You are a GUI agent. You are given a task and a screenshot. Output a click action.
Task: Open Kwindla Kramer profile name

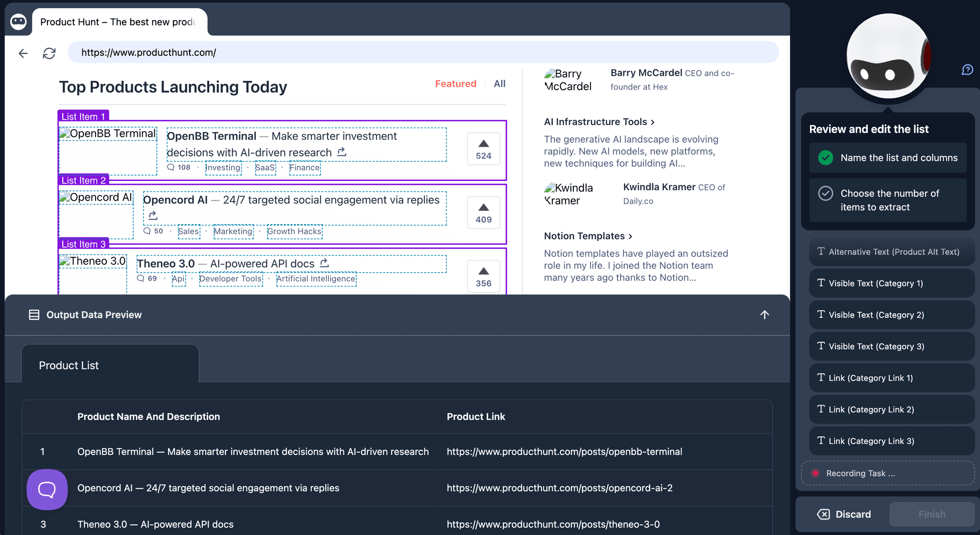pyautogui.click(x=659, y=187)
